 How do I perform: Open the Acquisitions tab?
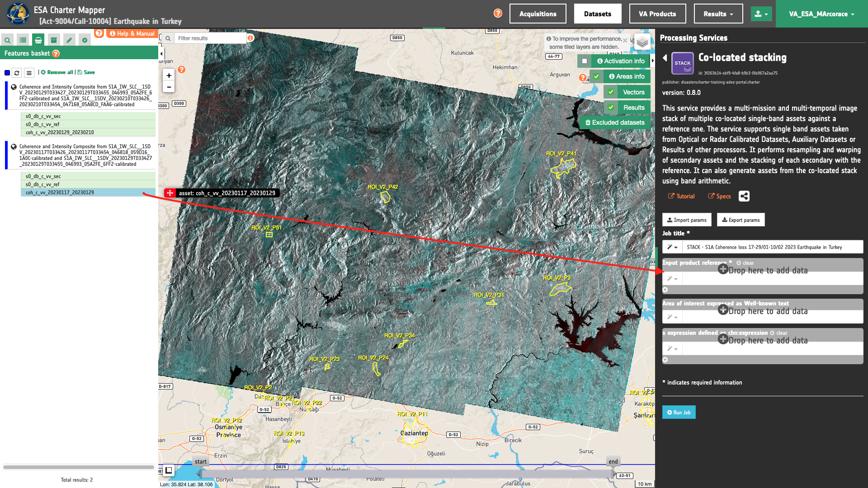(538, 14)
